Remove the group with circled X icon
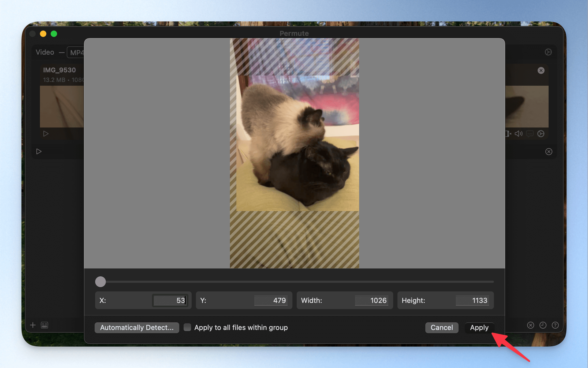 click(x=549, y=152)
